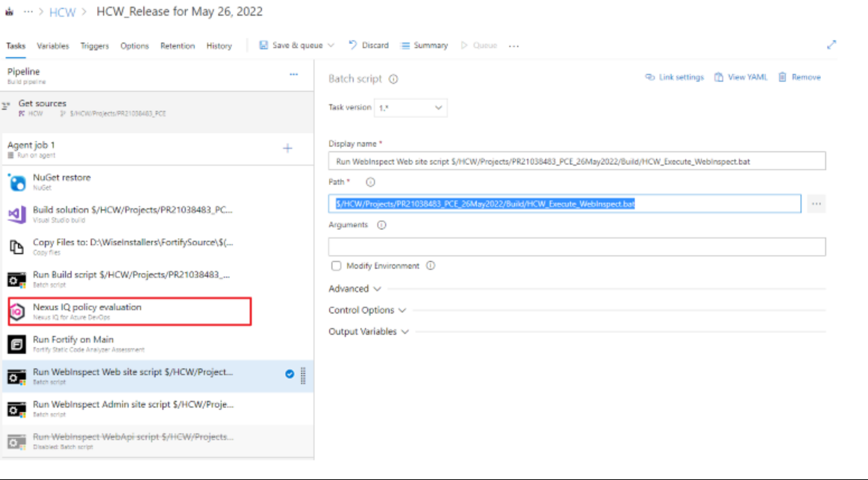This screenshot has width=868, height=480.
Task: Click the Arguments info icon
Action: [381, 225]
